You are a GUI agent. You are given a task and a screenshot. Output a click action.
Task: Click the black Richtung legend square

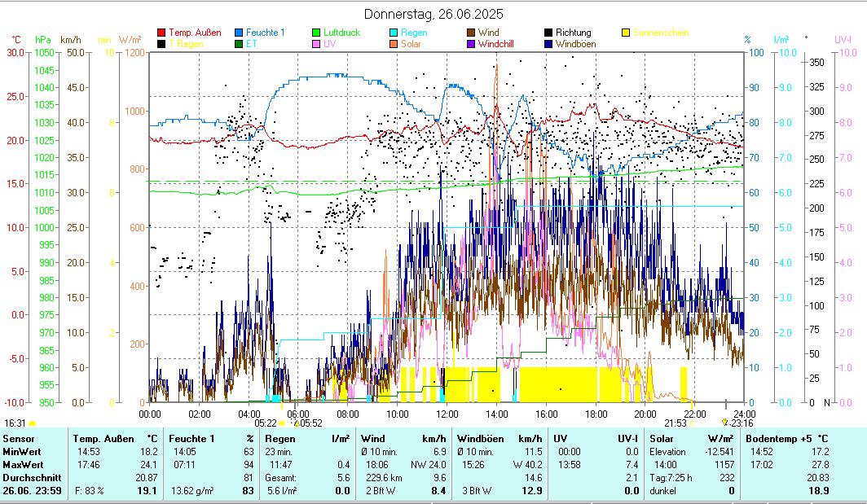click(x=549, y=33)
